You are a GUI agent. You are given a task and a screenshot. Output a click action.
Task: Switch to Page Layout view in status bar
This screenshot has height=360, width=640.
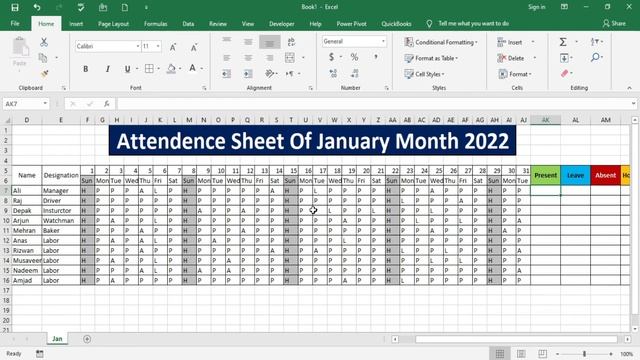tap(521, 354)
